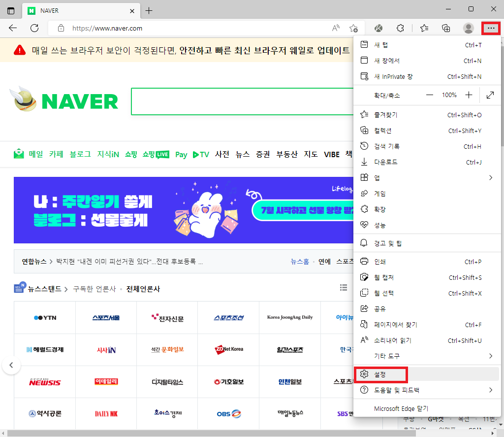
Task: Select 새 창에서 menu item
Action: [427, 61]
